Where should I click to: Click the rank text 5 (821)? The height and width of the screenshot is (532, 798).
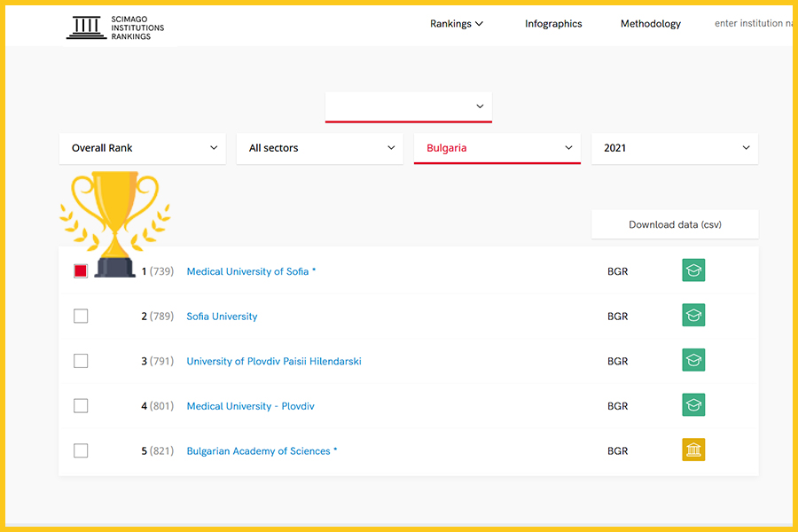(157, 451)
